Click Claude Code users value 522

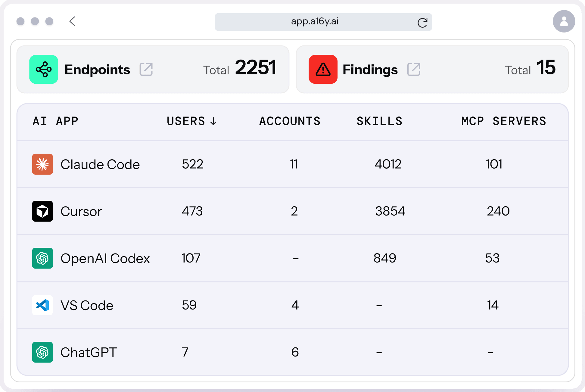(x=193, y=164)
